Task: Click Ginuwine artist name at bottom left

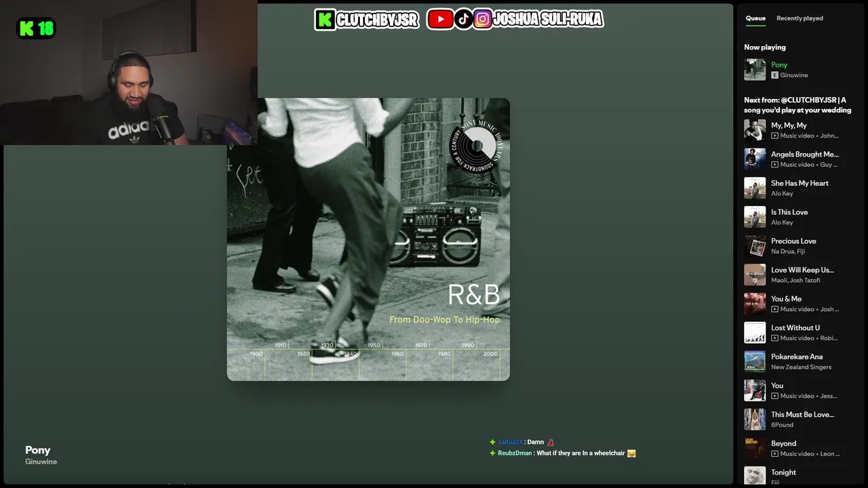Action: 41,462
